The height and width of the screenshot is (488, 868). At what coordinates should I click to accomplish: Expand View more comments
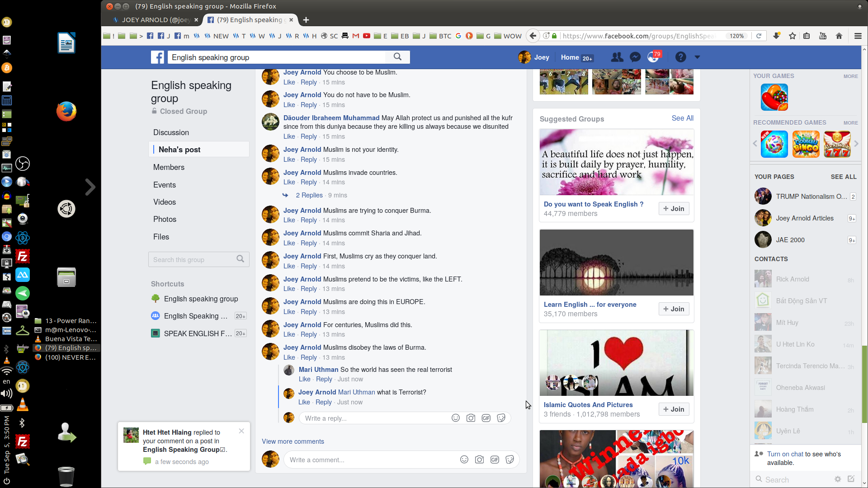pyautogui.click(x=293, y=441)
